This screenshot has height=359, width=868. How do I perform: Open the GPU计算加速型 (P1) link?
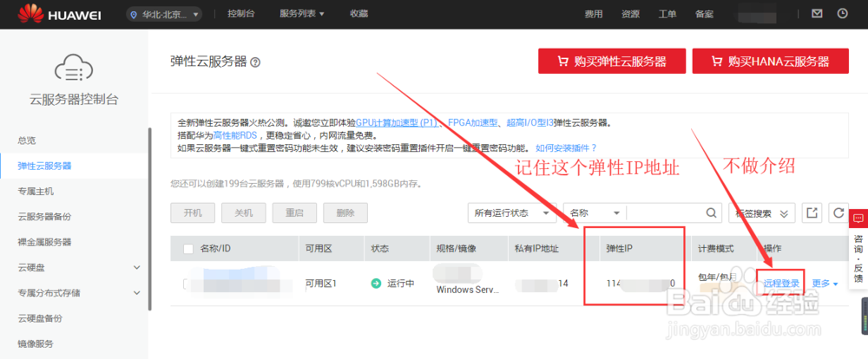(x=397, y=123)
